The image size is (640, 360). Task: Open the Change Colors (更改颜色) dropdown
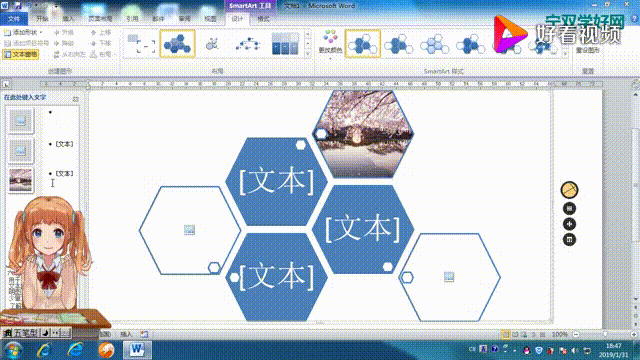pos(330,43)
